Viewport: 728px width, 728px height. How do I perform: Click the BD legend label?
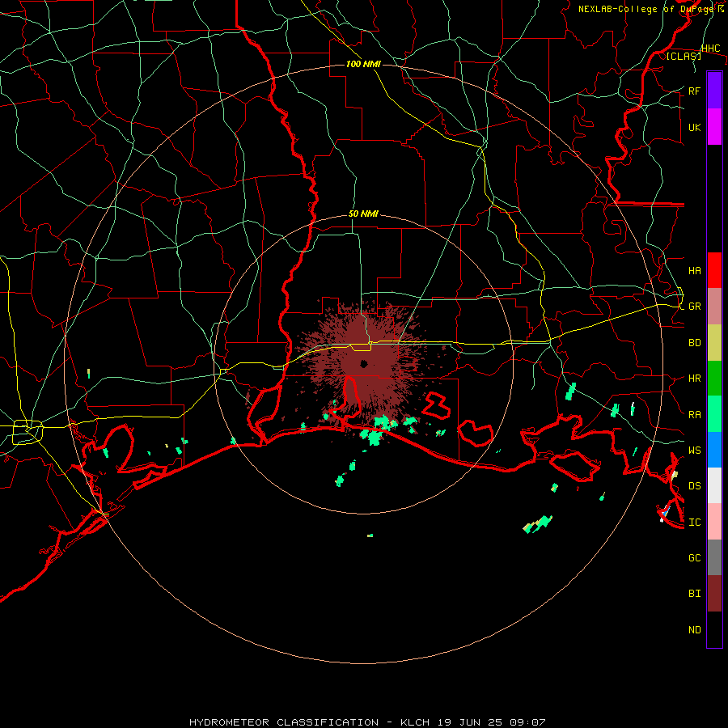click(694, 343)
